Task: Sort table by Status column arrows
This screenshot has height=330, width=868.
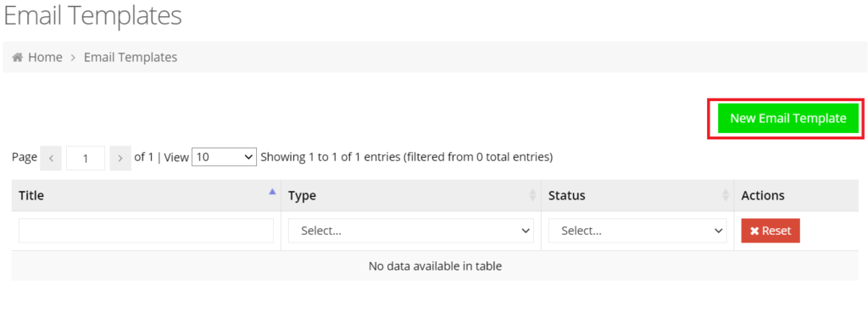Action: pos(726,195)
